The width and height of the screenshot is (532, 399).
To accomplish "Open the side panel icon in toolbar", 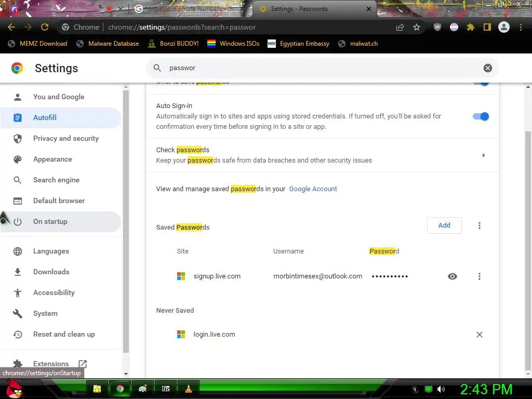I will point(487,27).
